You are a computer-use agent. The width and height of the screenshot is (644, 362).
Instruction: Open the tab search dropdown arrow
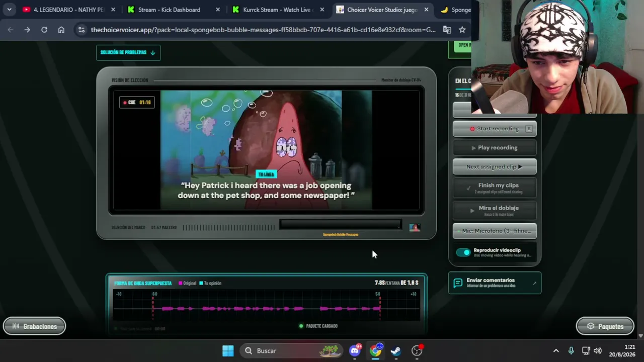click(9, 10)
